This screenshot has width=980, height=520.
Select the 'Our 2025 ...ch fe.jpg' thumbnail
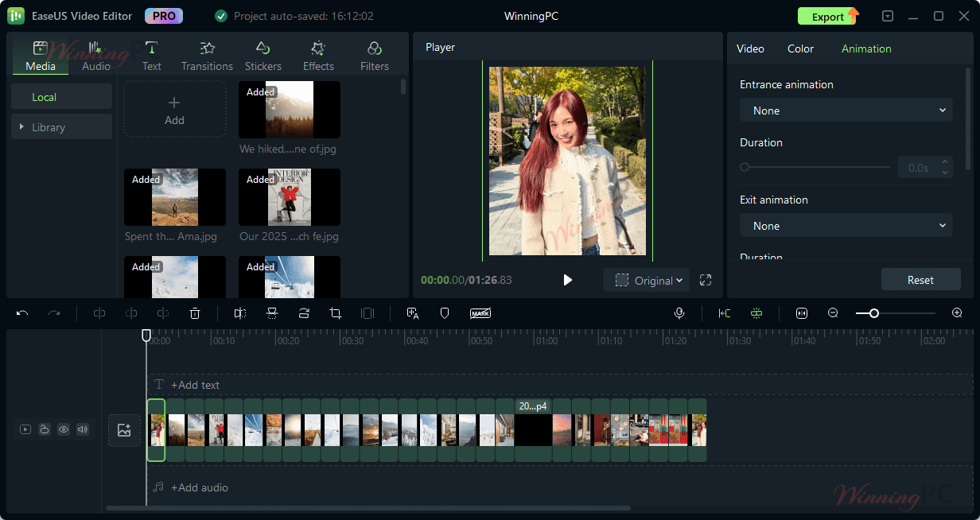[x=290, y=197]
